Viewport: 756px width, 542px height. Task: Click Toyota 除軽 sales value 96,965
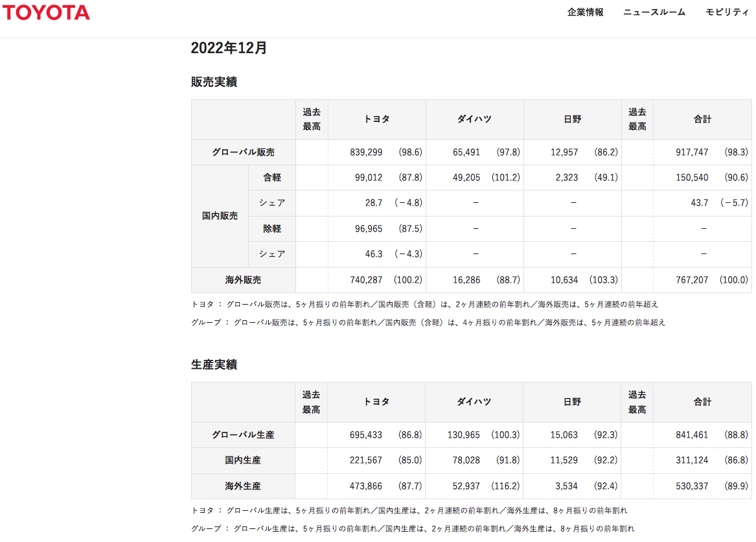click(x=369, y=229)
